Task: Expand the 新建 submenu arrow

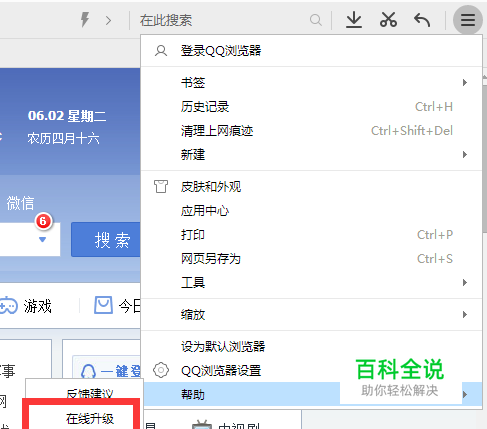Action: coord(465,154)
